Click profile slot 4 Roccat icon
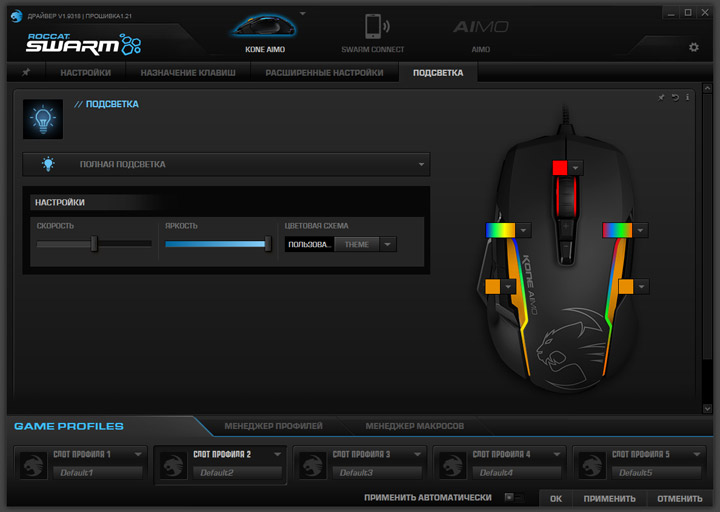Screen dimensions: 720x512 pos(452,465)
